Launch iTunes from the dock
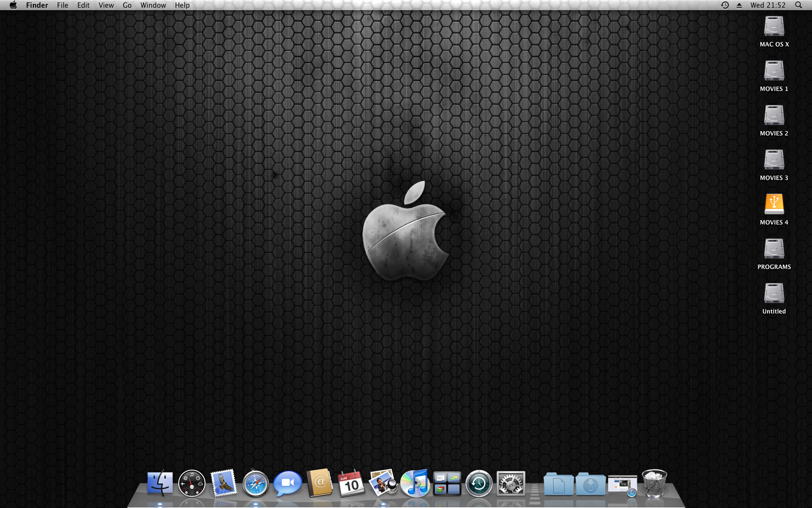Image resolution: width=812 pixels, height=508 pixels. 415,483
